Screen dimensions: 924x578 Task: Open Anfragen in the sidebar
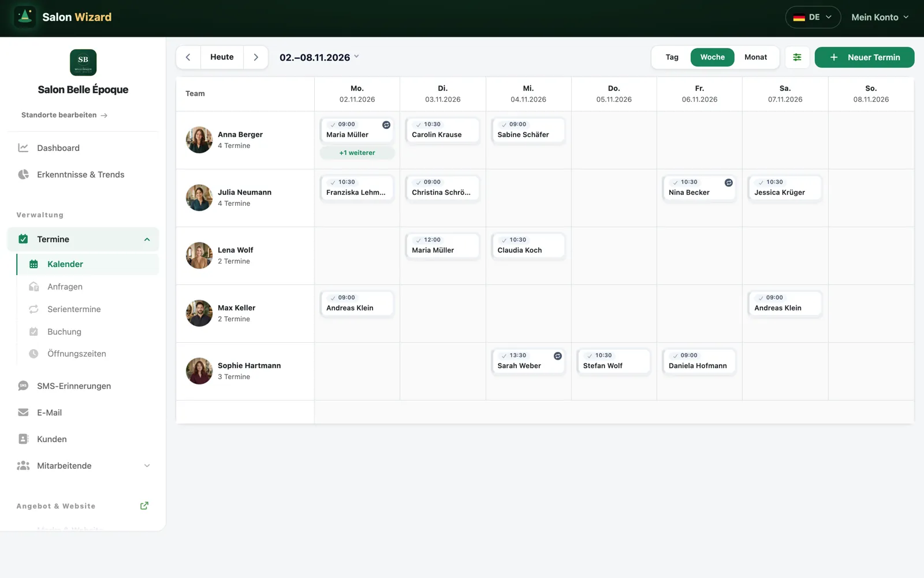88,287
